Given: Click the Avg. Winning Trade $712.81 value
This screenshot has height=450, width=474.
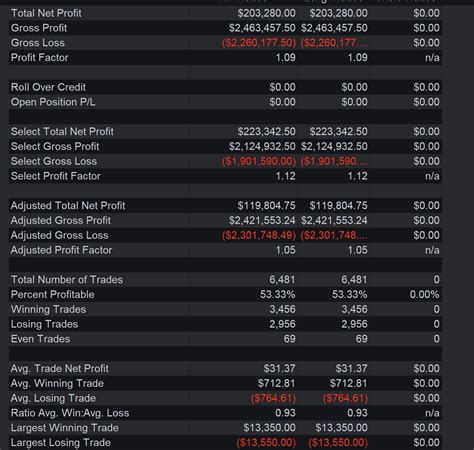Looking at the screenshot, I should 276,383.
